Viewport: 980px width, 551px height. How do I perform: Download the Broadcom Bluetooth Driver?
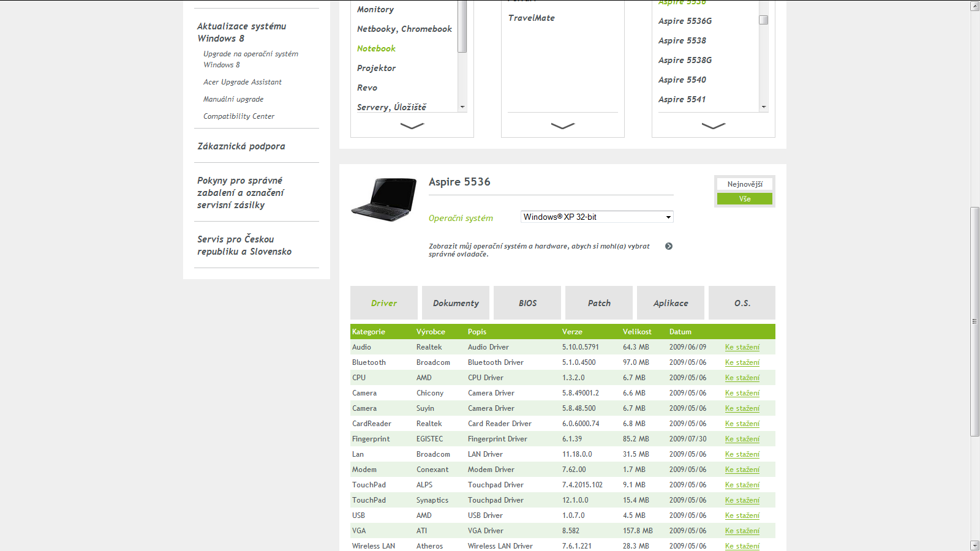click(742, 362)
